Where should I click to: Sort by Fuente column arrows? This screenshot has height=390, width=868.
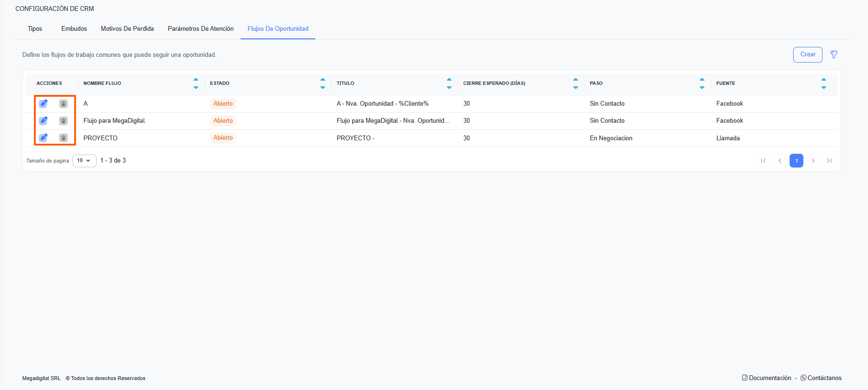[823, 83]
